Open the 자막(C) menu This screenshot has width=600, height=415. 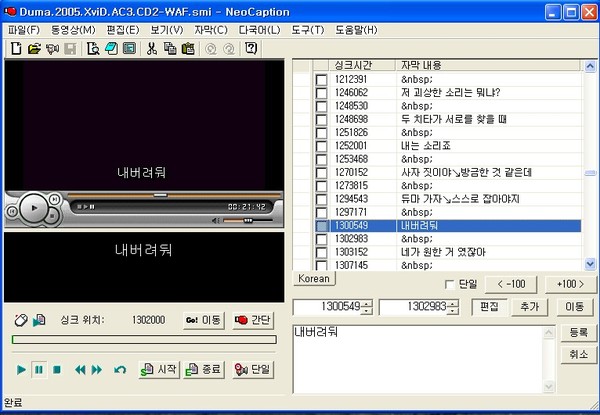pos(208,28)
